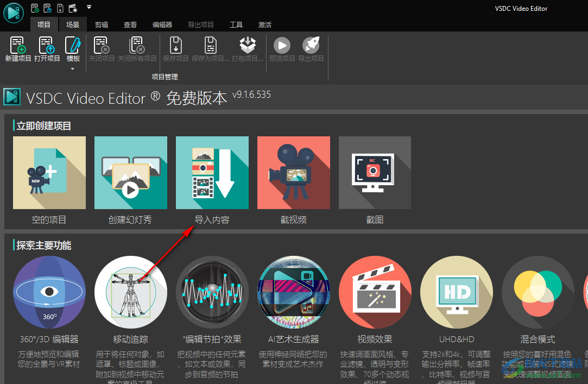Click the version number v9.1.6.535
Screen dimensions: 588x384
click(251, 95)
